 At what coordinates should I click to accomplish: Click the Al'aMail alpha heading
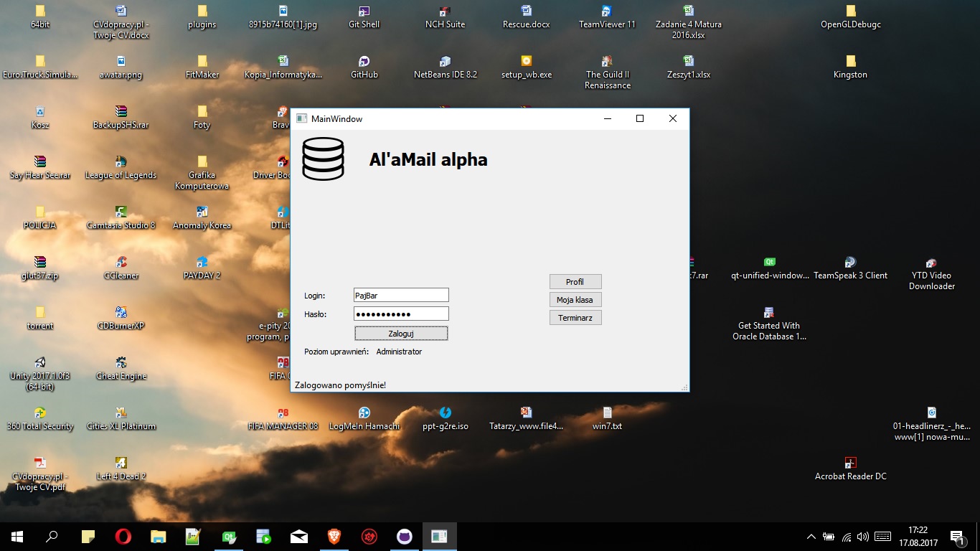(428, 159)
